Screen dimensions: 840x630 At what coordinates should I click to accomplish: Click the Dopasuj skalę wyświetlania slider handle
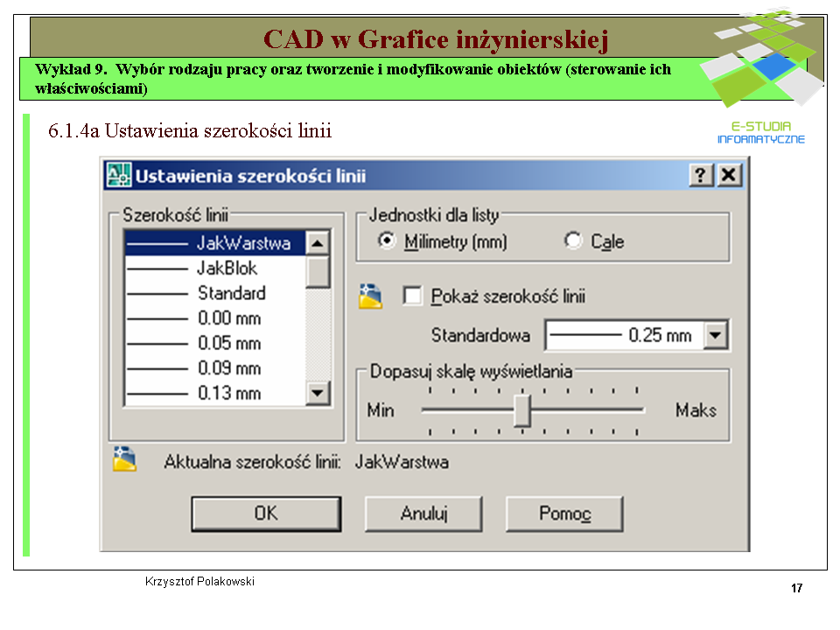pyautogui.click(x=522, y=411)
